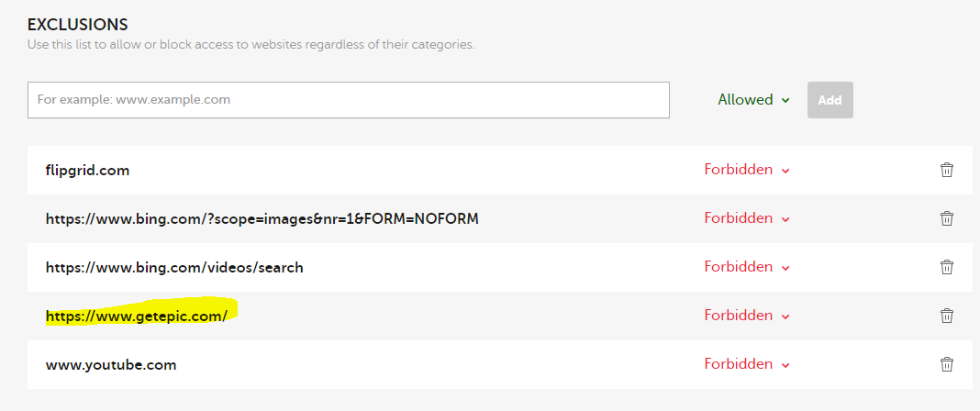Click the EXCLUSIONS section heading

click(78, 25)
